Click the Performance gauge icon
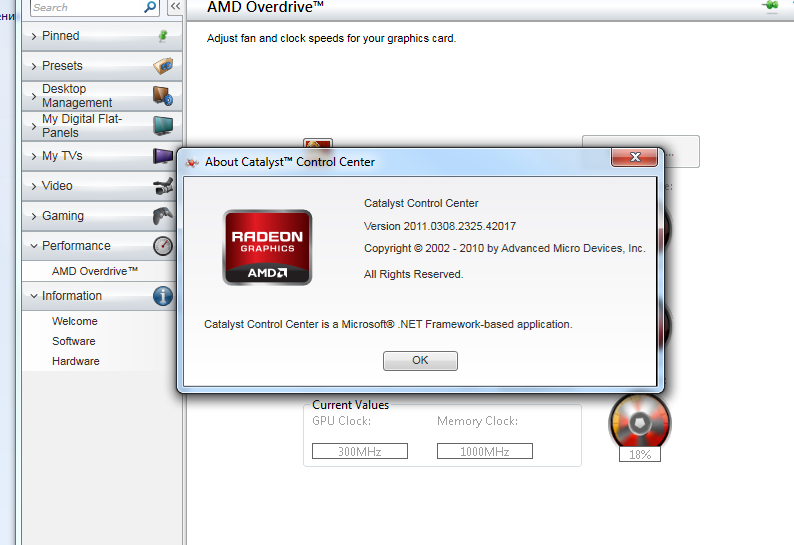The image size is (794, 545). point(163,246)
